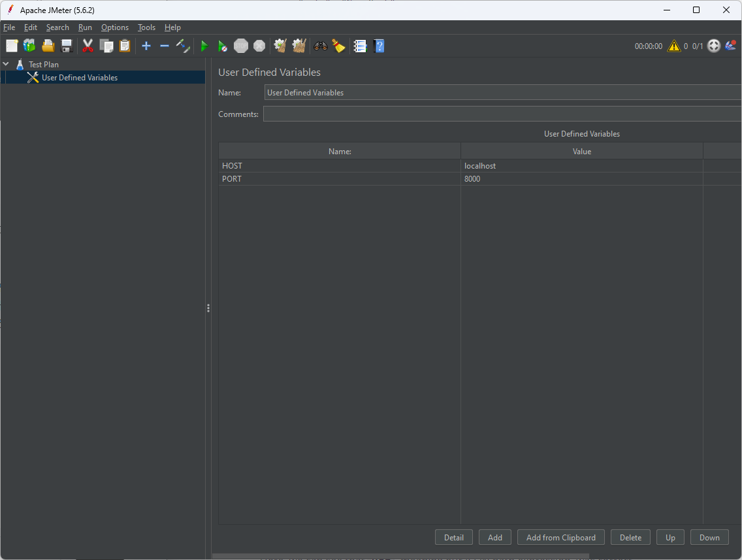Image resolution: width=742 pixels, height=560 pixels.
Task: Click the Cut scissors icon
Action: coord(88,46)
